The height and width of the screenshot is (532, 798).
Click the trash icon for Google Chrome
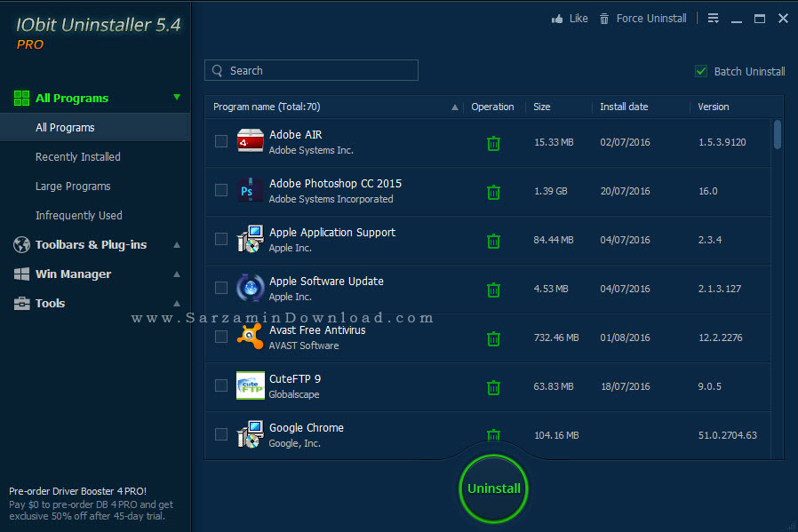tap(493, 435)
